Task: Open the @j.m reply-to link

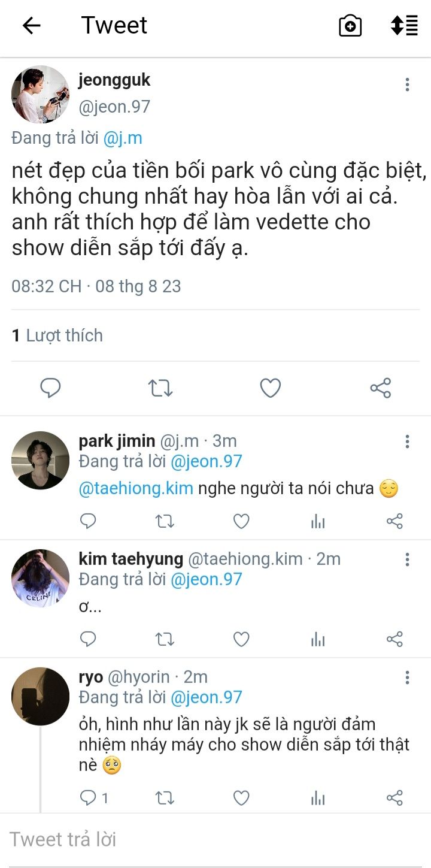Action: pyautogui.click(x=123, y=138)
